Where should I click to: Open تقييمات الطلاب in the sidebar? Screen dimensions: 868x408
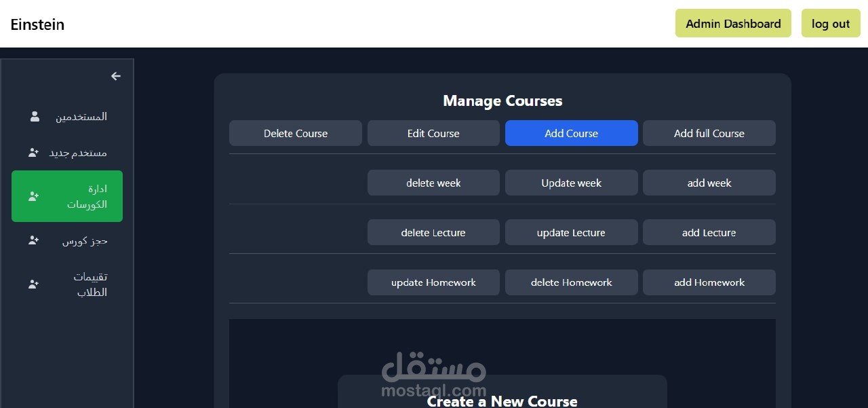click(67, 284)
